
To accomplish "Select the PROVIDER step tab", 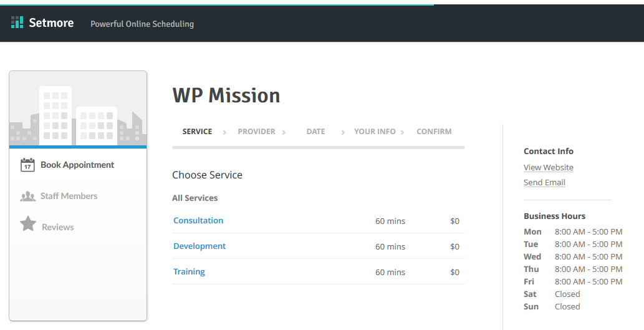I will point(256,132).
